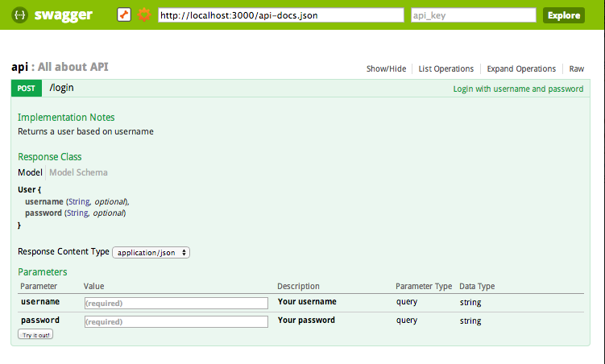
Task: Focus the API docs URL field
Action: pyautogui.click(x=281, y=15)
